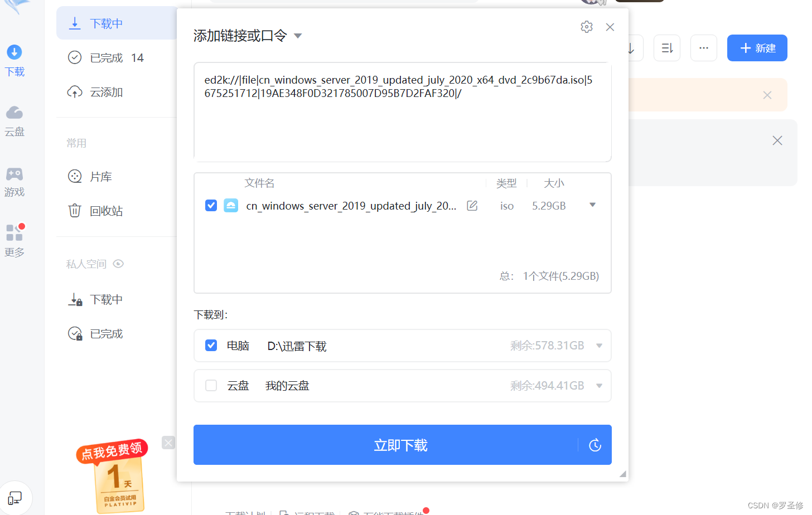This screenshot has height=515, width=812.
Task: Click the dialog corner grip handle
Action: click(623, 474)
